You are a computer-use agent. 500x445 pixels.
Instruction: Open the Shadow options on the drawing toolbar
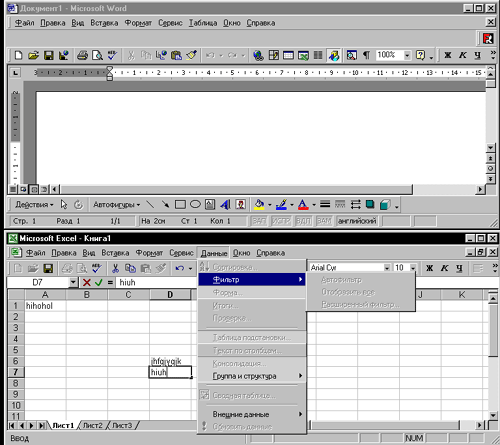(370, 204)
